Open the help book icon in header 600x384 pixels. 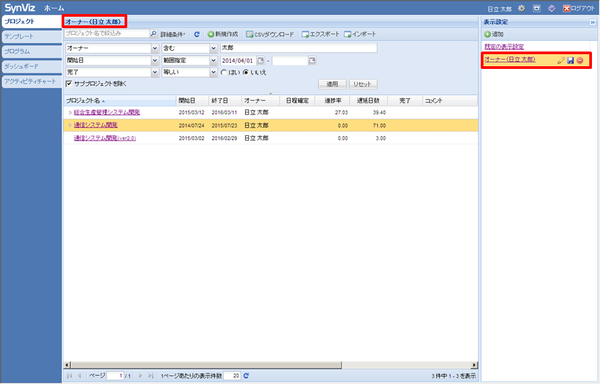point(551,8)
